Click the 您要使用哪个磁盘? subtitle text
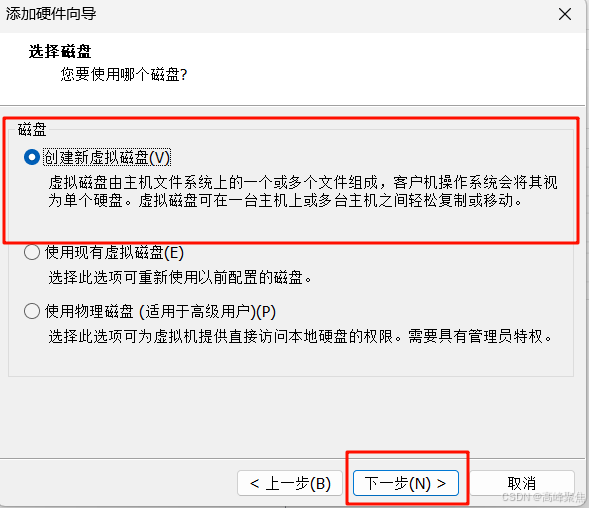The height and width of the screenshot is (508, 589). (124, 74)
